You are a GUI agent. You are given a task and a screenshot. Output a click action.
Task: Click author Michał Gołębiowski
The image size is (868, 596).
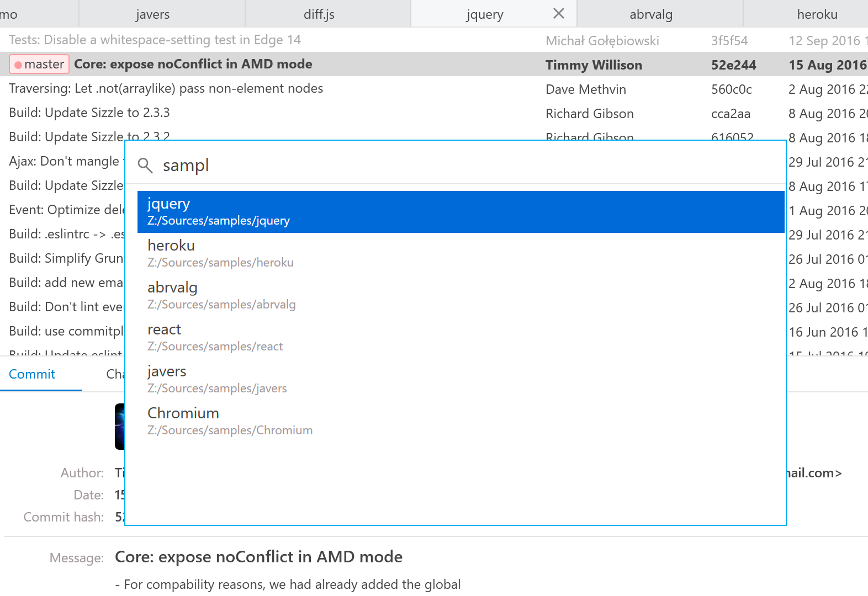coord(602,41)
